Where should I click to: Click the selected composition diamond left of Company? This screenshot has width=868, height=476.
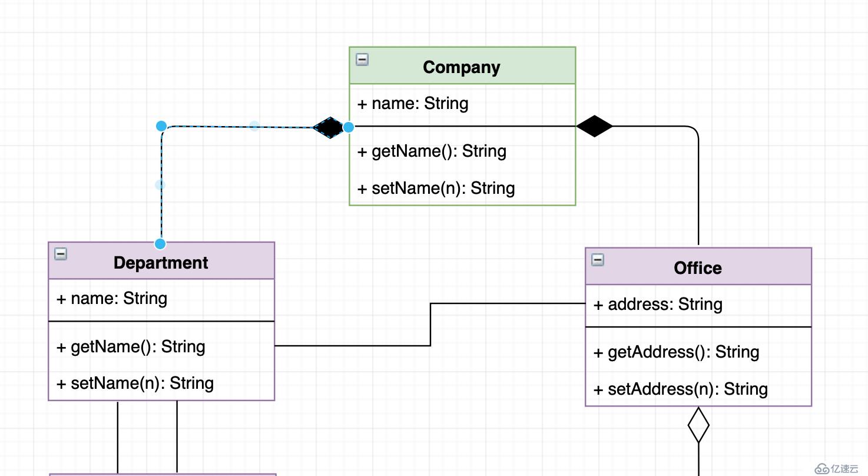coord(330,127)
